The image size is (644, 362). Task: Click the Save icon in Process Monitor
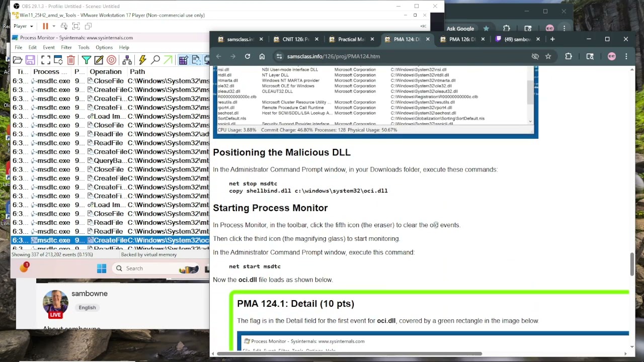(30, 60)
